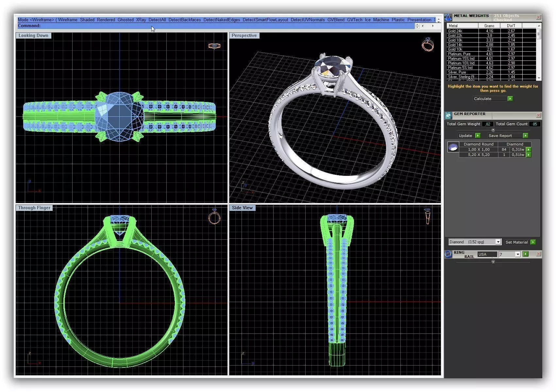Viewport: 556px width, 392px height.
Task: Choose the GVBlend display option
Action: (336, 20)
